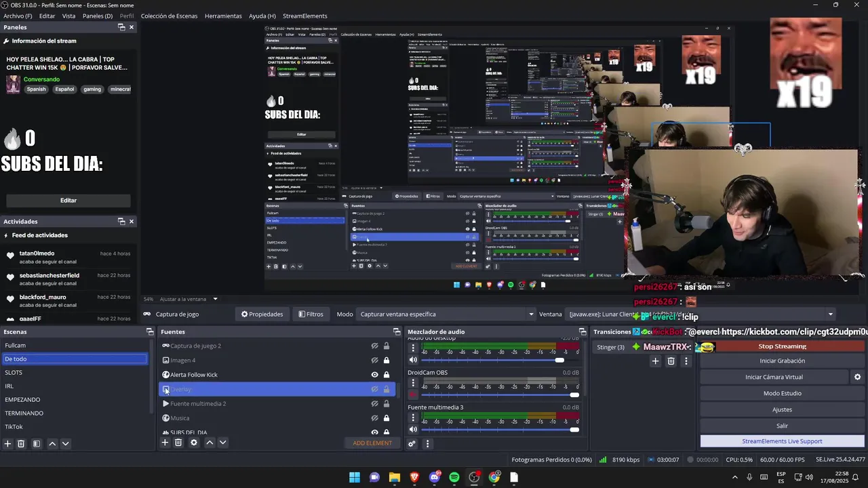Open Filtros for the selected source

(x=311, y=314)
